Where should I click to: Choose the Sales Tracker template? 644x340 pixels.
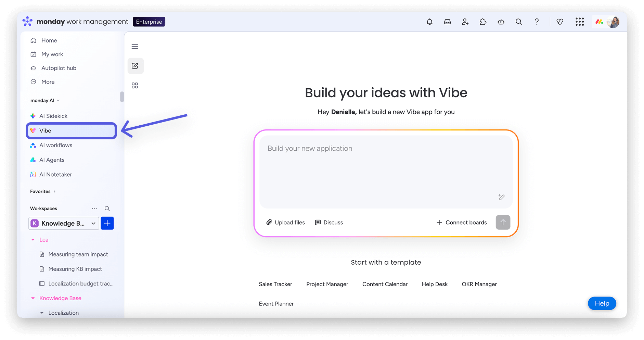pyautogui.click(x=275, y=284)
